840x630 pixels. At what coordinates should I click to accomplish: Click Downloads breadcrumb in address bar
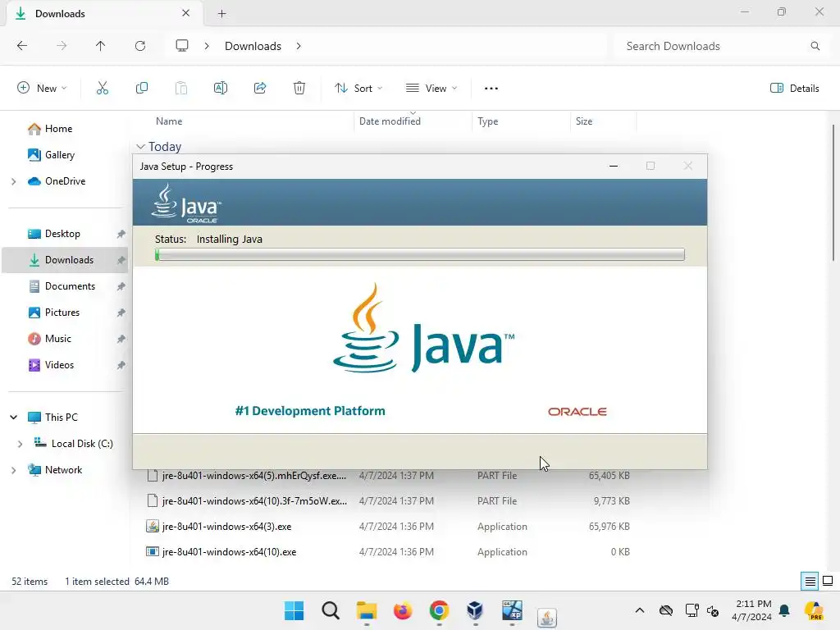(x=253, y=46)
